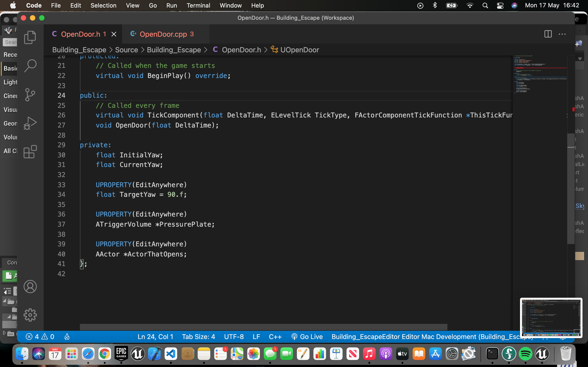Open the Extensions marketplace view

point(30,152)
